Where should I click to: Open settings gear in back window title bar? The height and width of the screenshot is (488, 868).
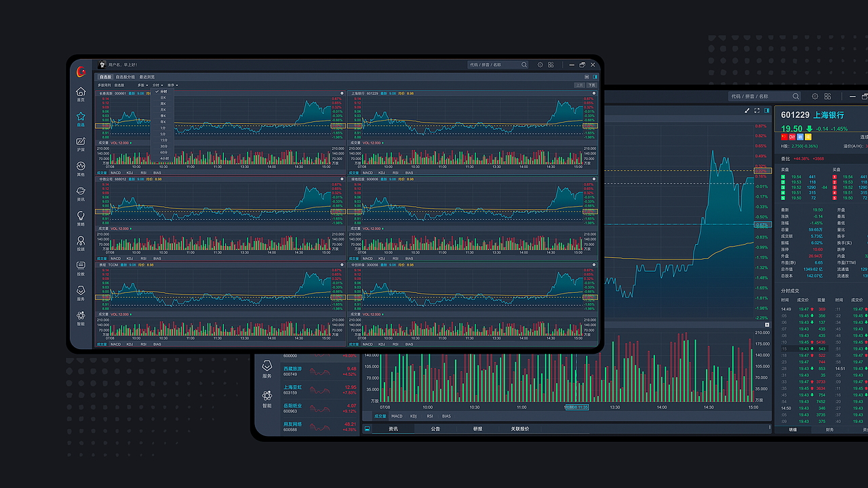tap(815, 96)
